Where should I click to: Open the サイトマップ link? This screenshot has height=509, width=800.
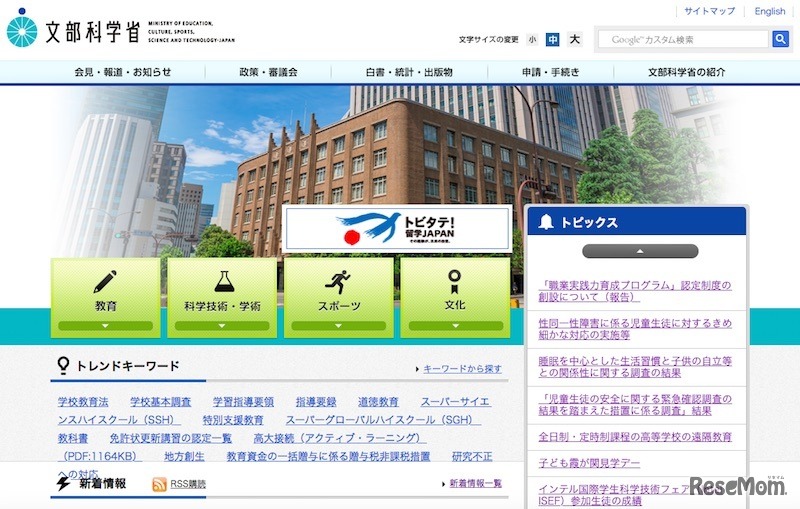coord(710,11)
